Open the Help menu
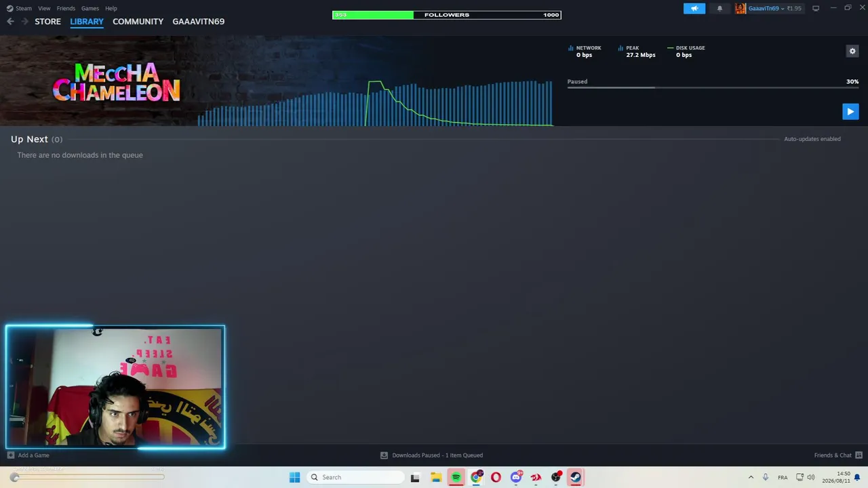 (x=111, y=8)
